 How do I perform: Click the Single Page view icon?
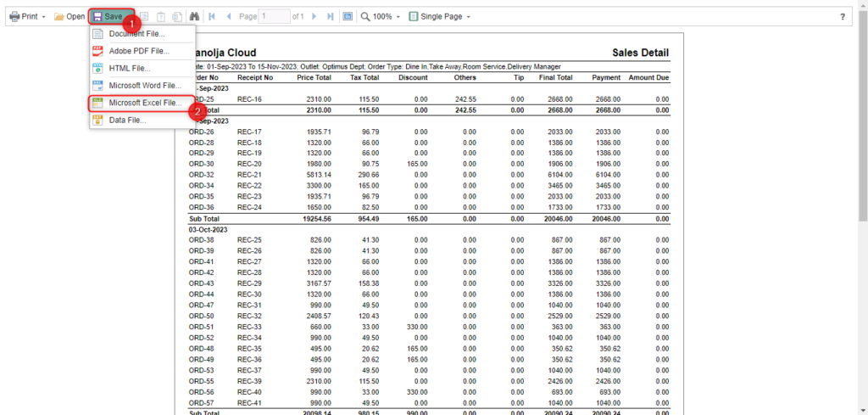414,17
